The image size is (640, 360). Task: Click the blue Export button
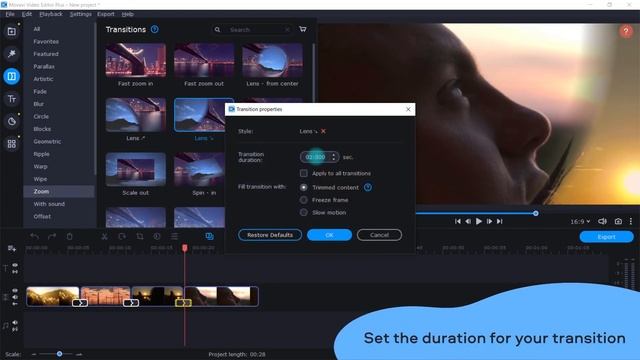607,237
